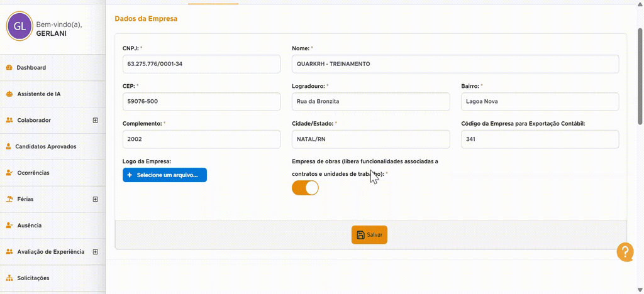Click the Colaborador people icon
Screen dimensions: 644x294
pos(9,120)
